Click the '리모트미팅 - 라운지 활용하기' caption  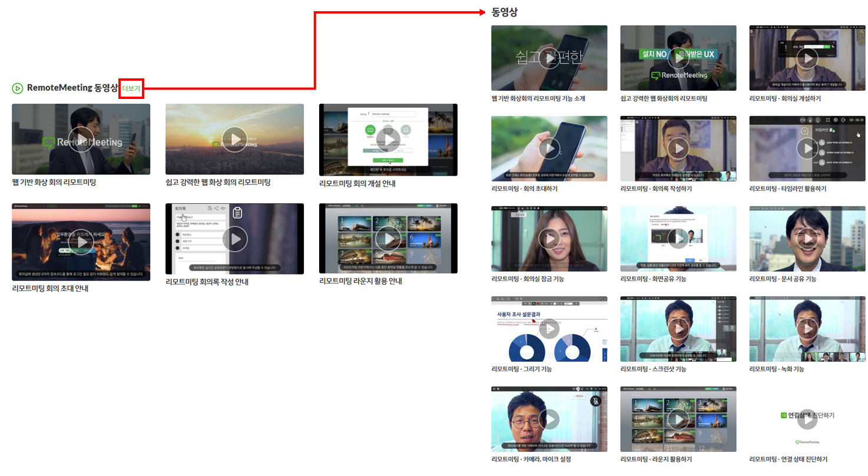(x=656, y=459)
